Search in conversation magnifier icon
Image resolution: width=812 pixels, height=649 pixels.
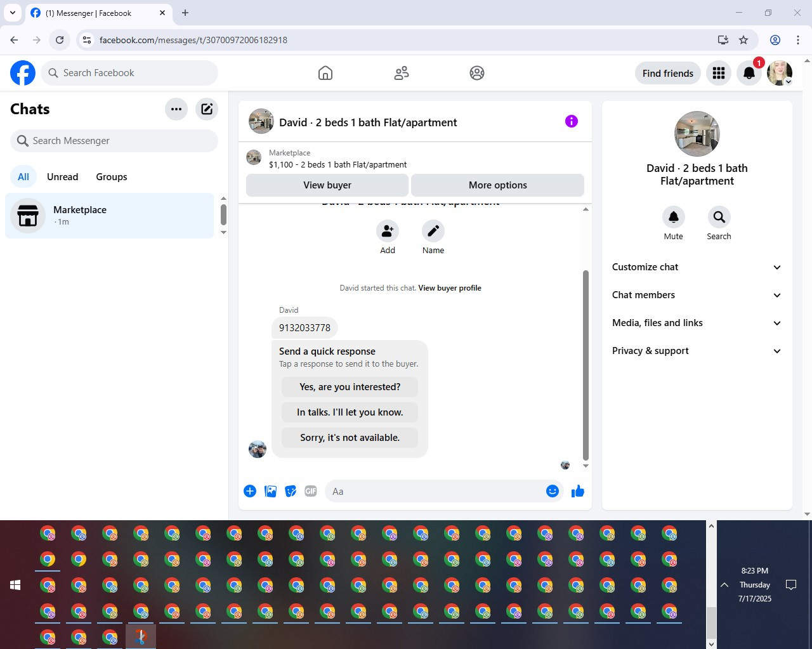pyautogui.click(x=719, y=217)
